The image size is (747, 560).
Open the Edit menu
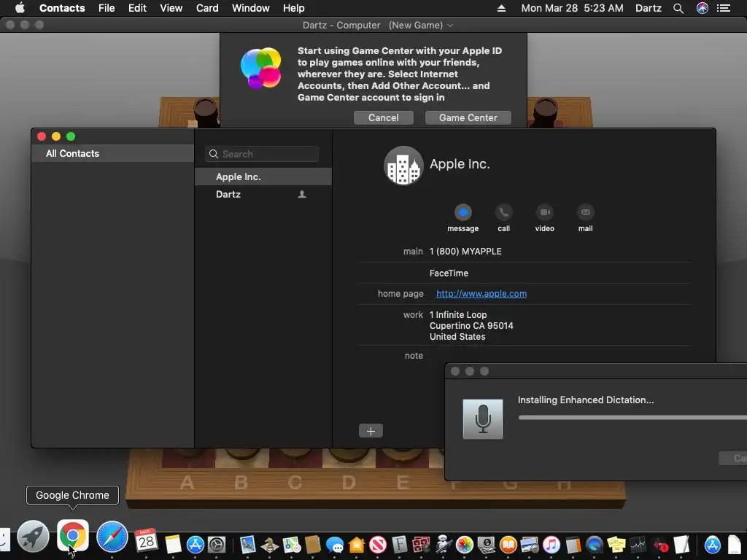137,8
